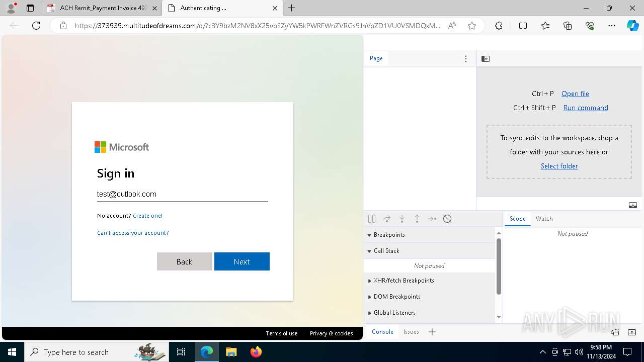Click the Run command link
This screenshot has width=644, height=362.
[x=586, y=108]
